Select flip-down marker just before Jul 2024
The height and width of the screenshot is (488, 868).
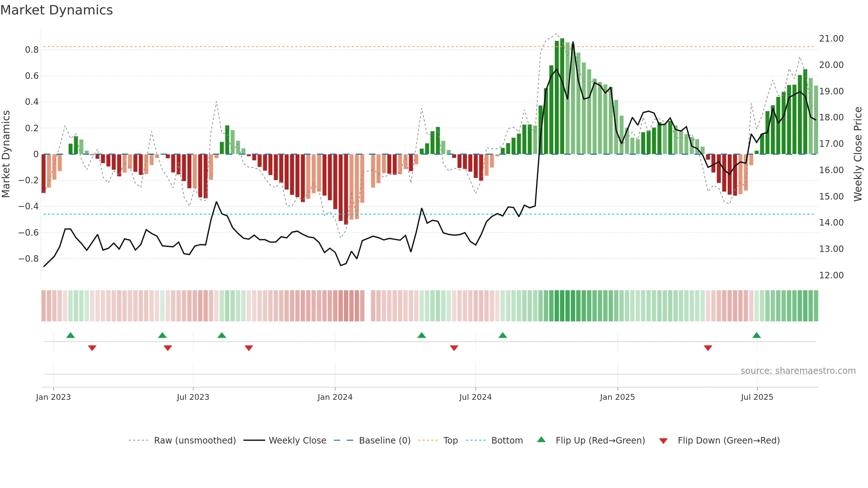[x=454, y=348]
